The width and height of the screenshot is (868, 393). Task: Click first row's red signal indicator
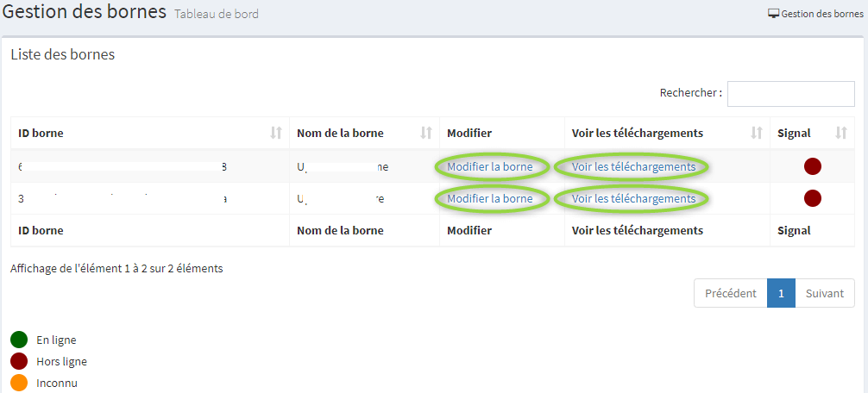(812, 166)
